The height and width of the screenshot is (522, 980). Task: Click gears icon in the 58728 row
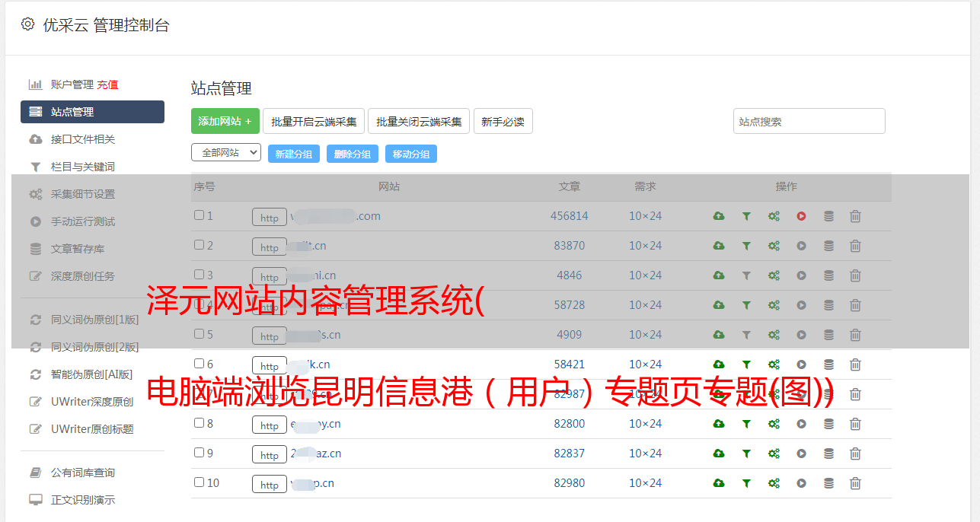click(774, 305)
